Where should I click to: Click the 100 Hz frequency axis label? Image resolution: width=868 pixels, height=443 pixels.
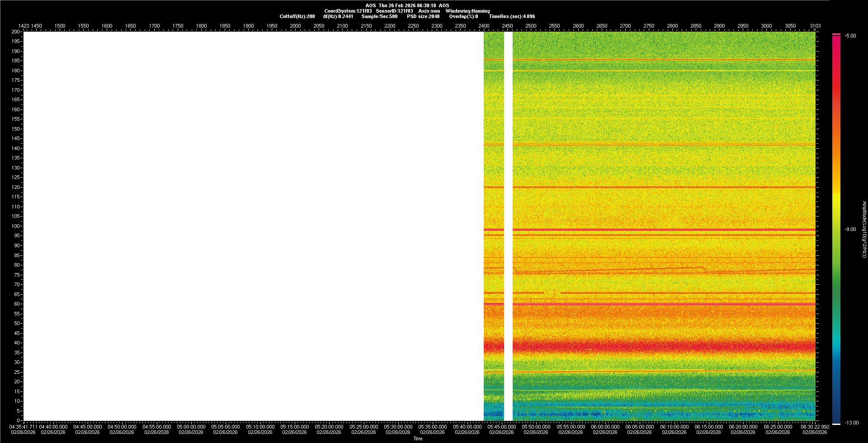[16, 226]
